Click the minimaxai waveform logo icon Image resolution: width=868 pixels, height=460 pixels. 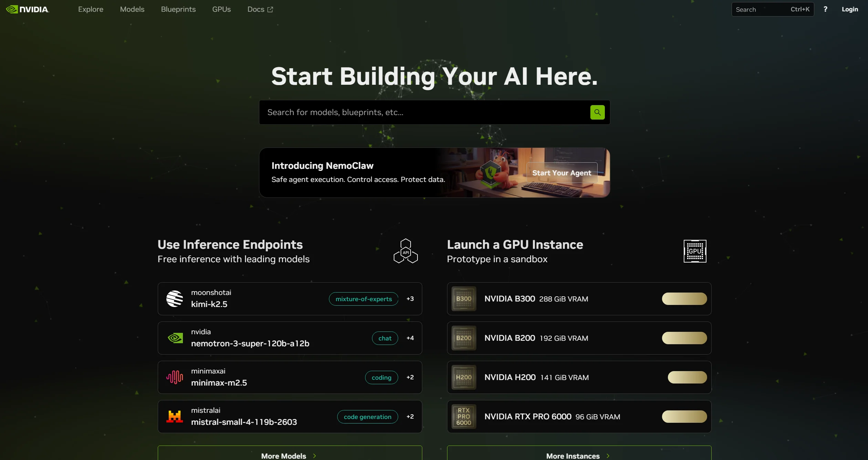tap(175, 377)
